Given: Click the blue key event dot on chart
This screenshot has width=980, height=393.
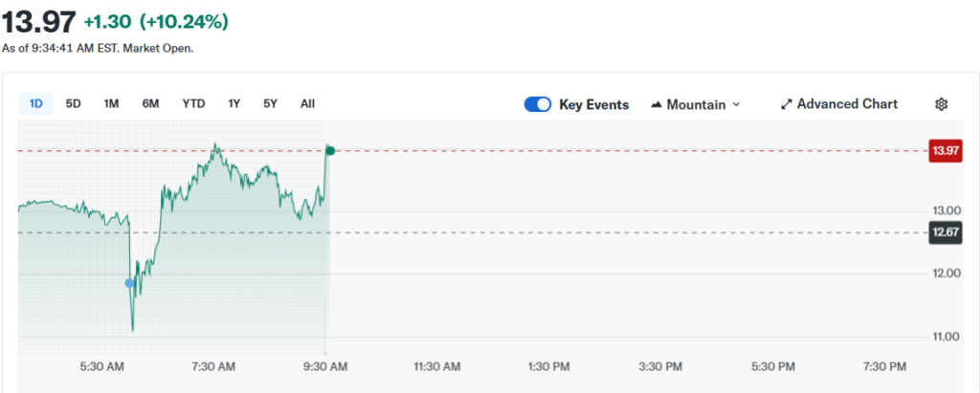Looking at the screenshot, I should (x=130, y=283).
